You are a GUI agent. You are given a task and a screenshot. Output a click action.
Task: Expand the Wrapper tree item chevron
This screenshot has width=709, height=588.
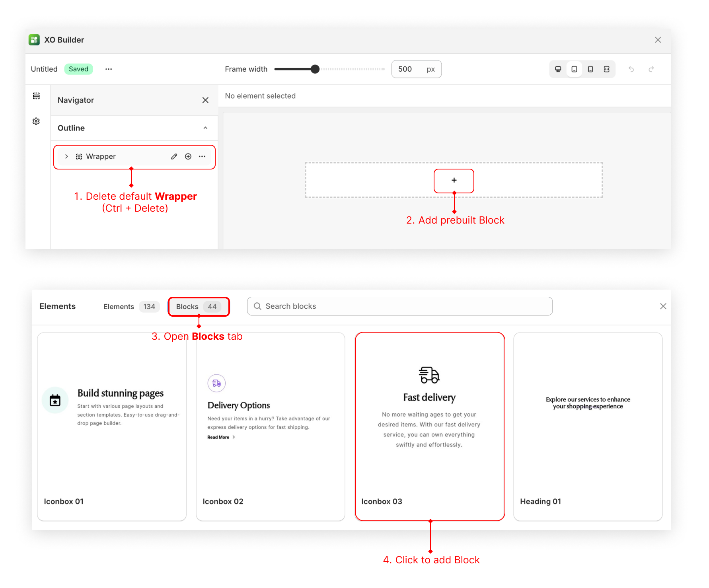(x=66, y=157)
